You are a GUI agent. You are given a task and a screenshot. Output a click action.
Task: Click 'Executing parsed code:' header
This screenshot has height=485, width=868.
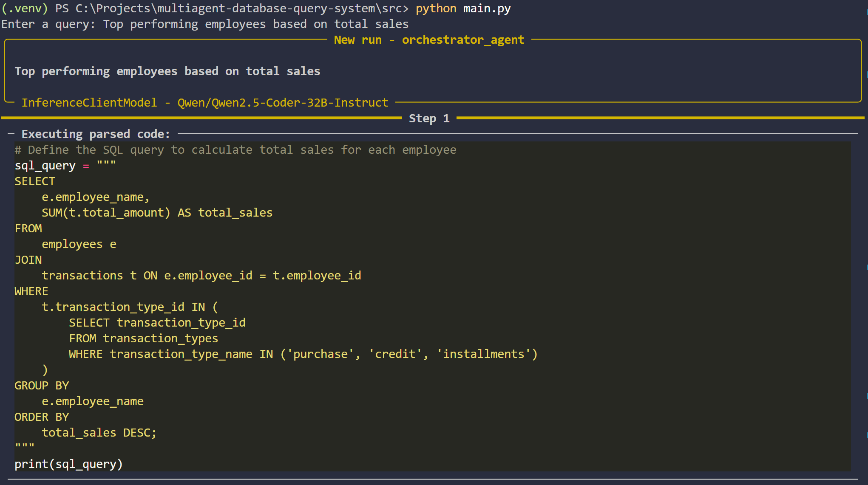pos(96,134)
